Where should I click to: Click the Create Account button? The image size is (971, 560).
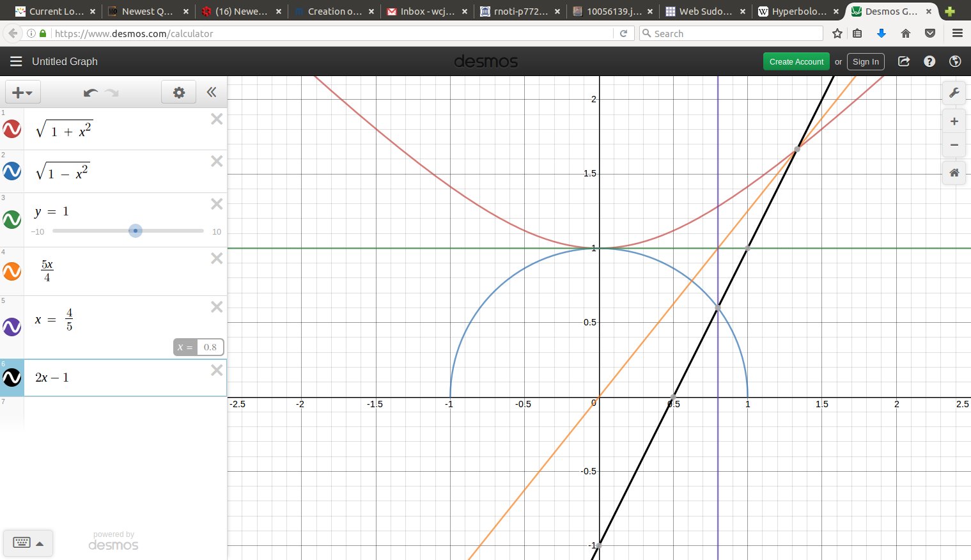click(796, 61)
